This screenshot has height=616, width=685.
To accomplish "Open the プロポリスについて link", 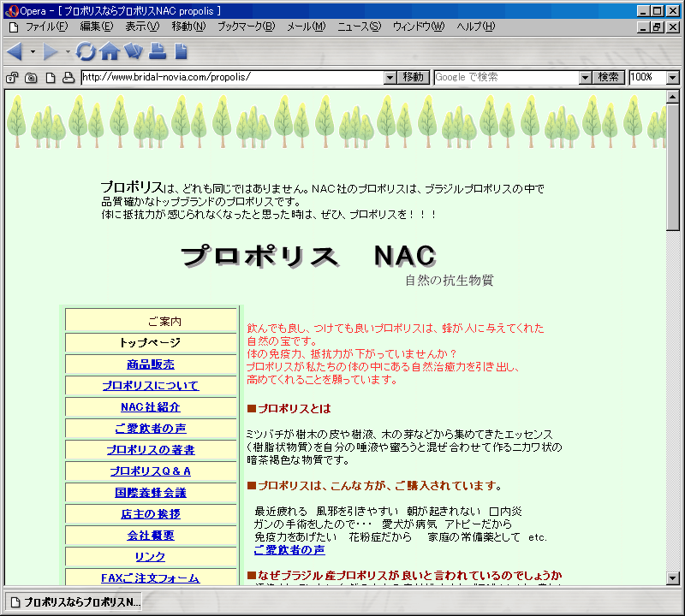I will 151,386.
